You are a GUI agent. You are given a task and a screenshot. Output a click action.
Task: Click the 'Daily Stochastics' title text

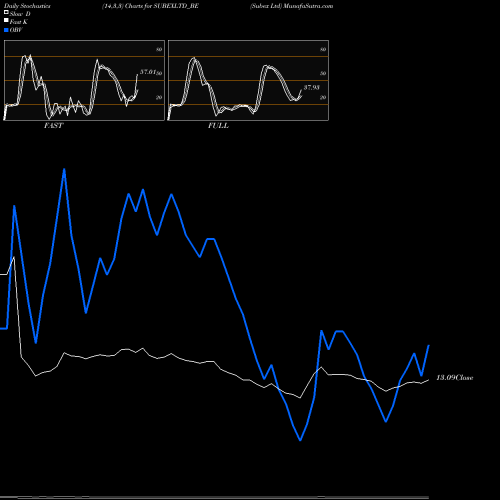pos(27,6)
